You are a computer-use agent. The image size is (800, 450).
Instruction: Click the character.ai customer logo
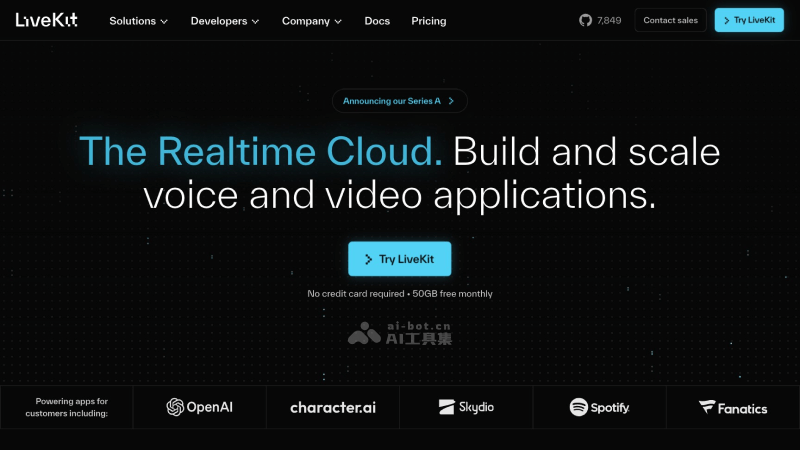pos(333,408)
